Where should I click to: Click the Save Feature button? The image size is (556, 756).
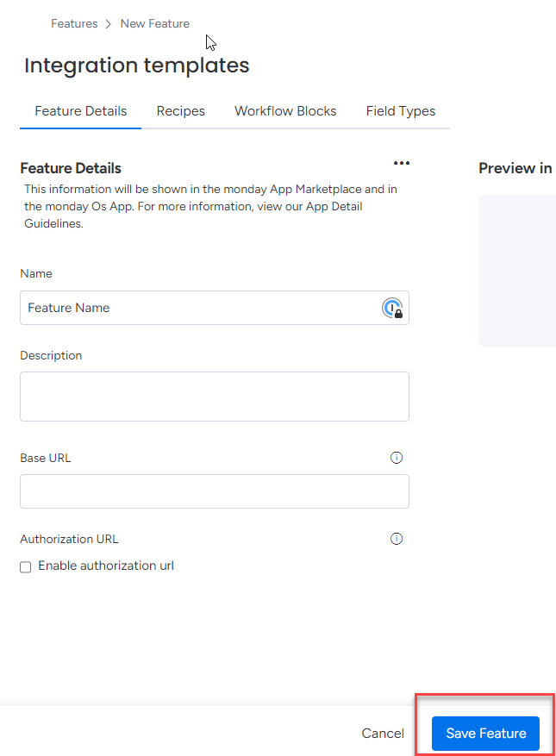[485, 734]
